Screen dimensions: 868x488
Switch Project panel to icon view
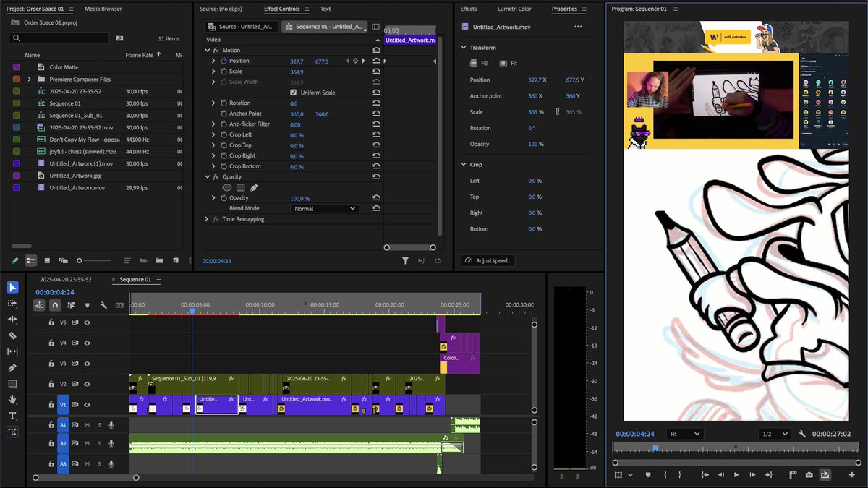pos(47,260)
